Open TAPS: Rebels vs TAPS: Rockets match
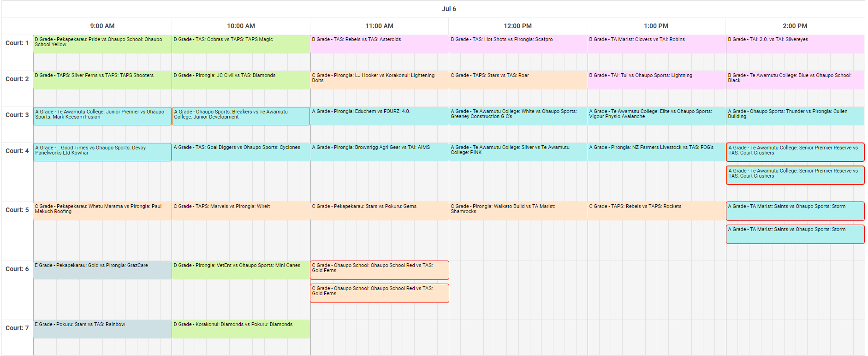The width and height of the screenshot is (868, 356). (656, 211)
